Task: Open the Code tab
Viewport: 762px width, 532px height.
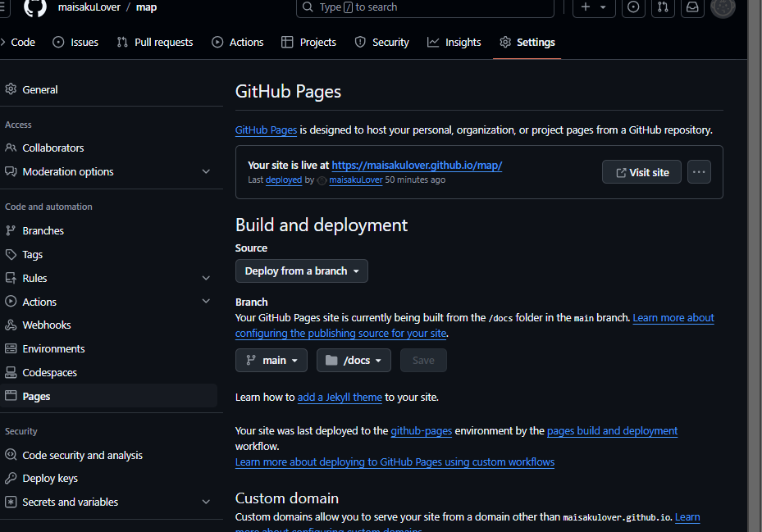Action: 19,43
